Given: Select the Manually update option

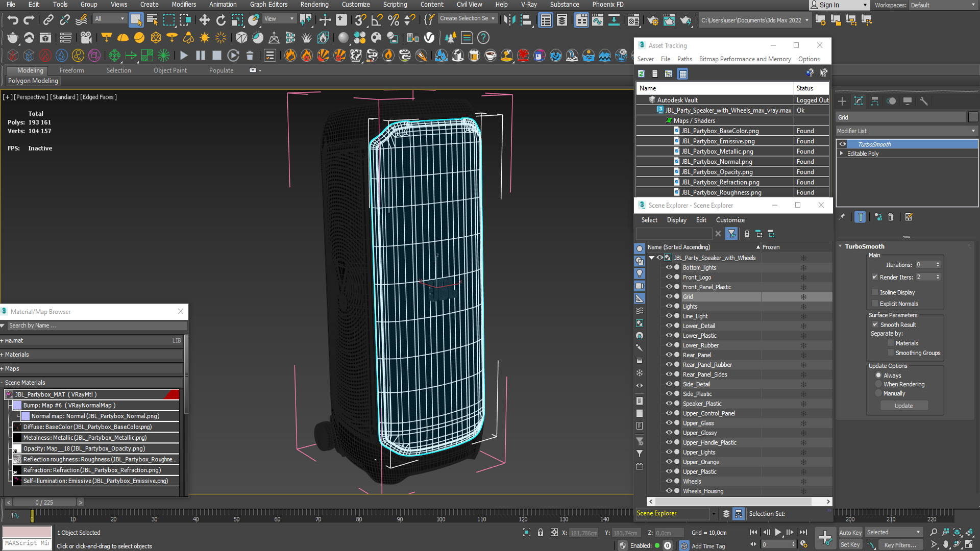Looking at the screenshot, I should coord(878,393).
